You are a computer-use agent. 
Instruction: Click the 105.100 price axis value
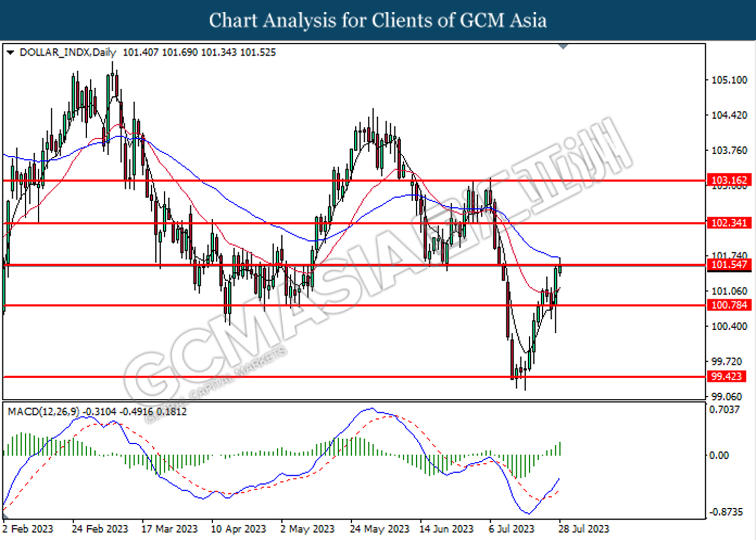[729, 80]
